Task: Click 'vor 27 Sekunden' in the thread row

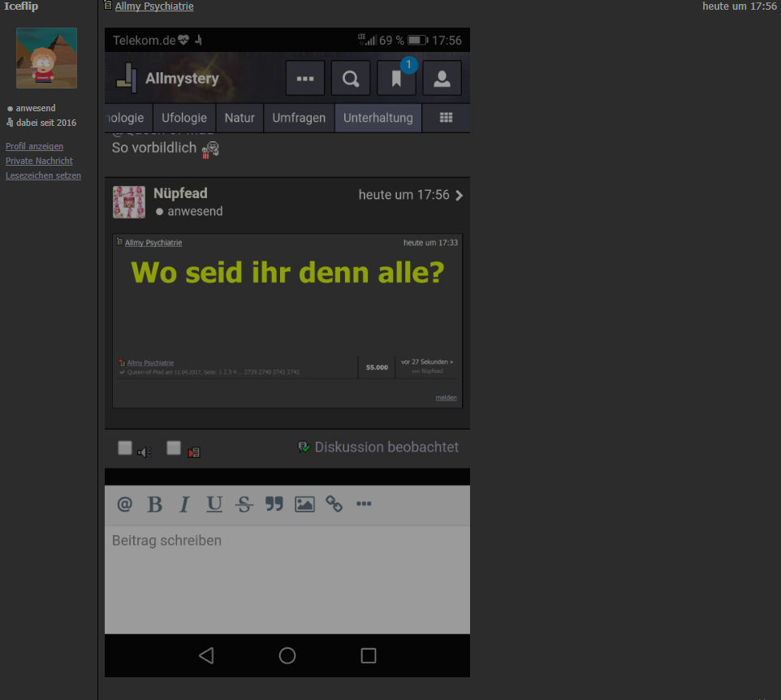Action: pyautogui.click(x=427, y=361)
